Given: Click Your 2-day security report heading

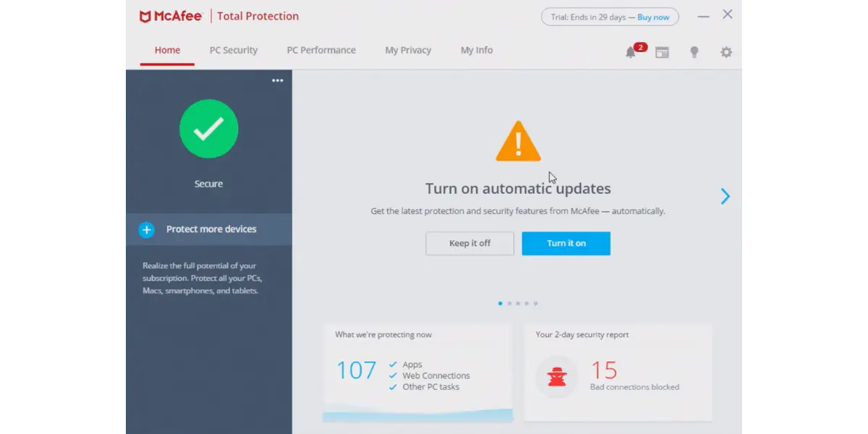Looking at the screenshot, I should (582, 335).
